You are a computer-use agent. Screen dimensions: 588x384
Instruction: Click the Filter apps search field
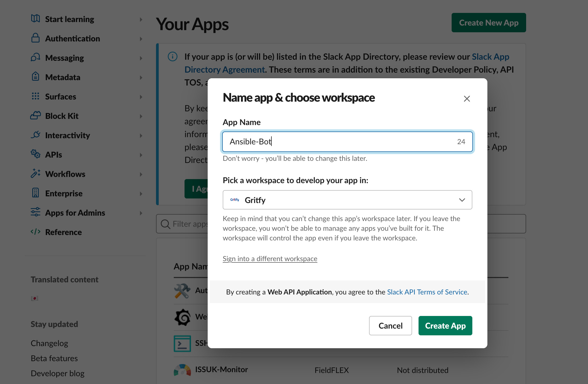[341, 224]
